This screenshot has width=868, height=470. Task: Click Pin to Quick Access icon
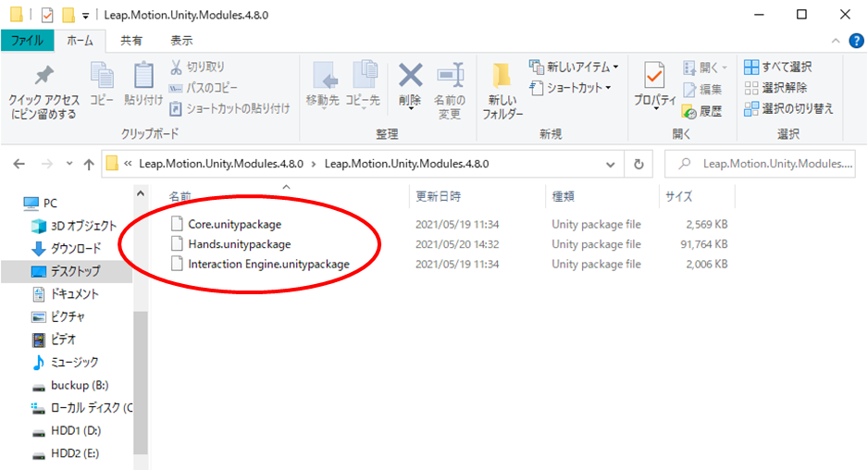click(43, 75)
